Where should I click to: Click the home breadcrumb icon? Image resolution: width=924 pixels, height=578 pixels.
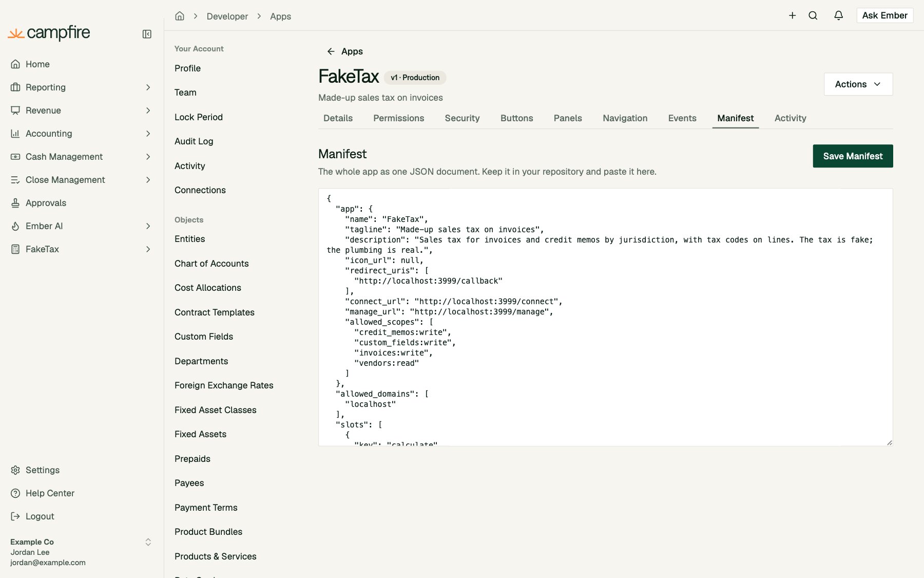coord(180,16)
